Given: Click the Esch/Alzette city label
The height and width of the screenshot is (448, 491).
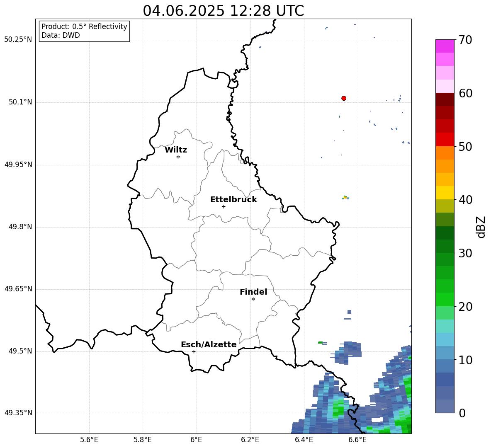Looking at the screenshot, I should (x=209, y=344).
